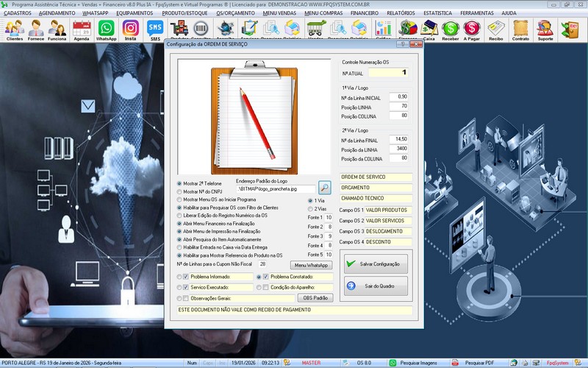This screenshot has height=368, width=588.
Task: Open the Vendas shopping cart icon
Action: pos(316,29)
